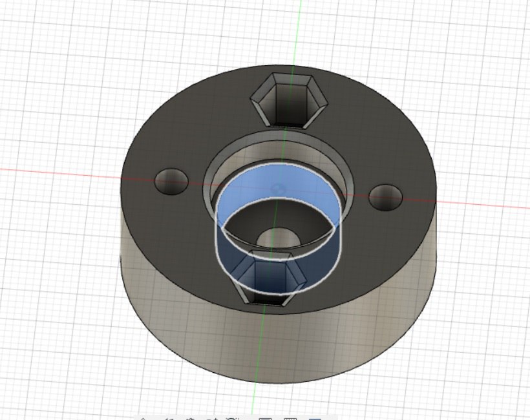Click the small center through-hole

click(278, 238)
